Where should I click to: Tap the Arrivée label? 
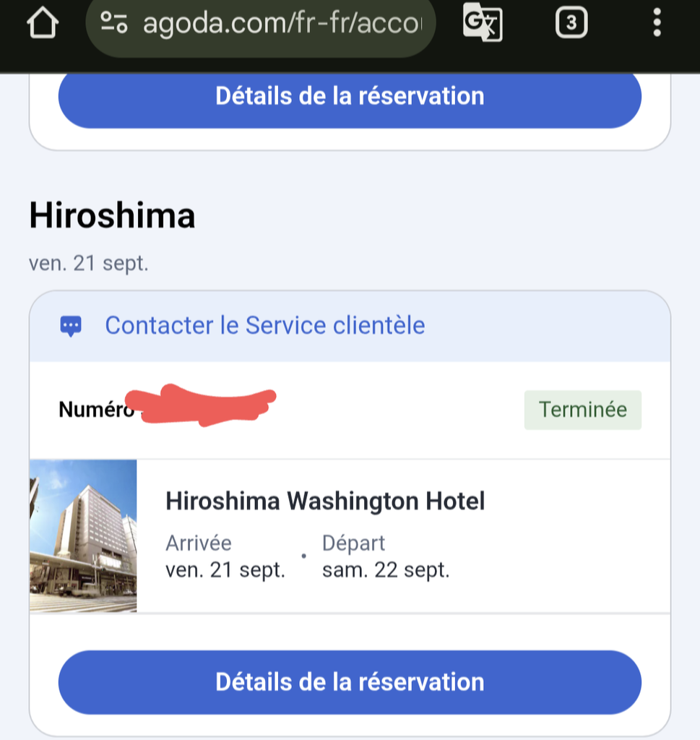199,543
